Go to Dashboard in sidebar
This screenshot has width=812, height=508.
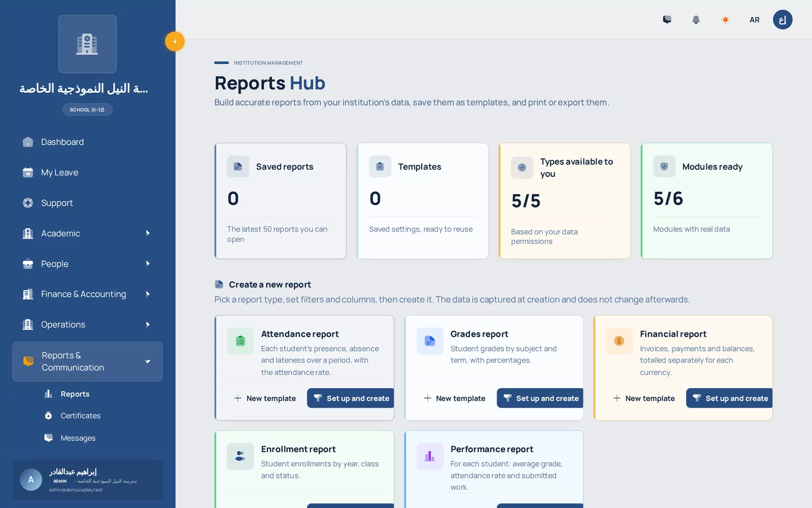[87, 142]
